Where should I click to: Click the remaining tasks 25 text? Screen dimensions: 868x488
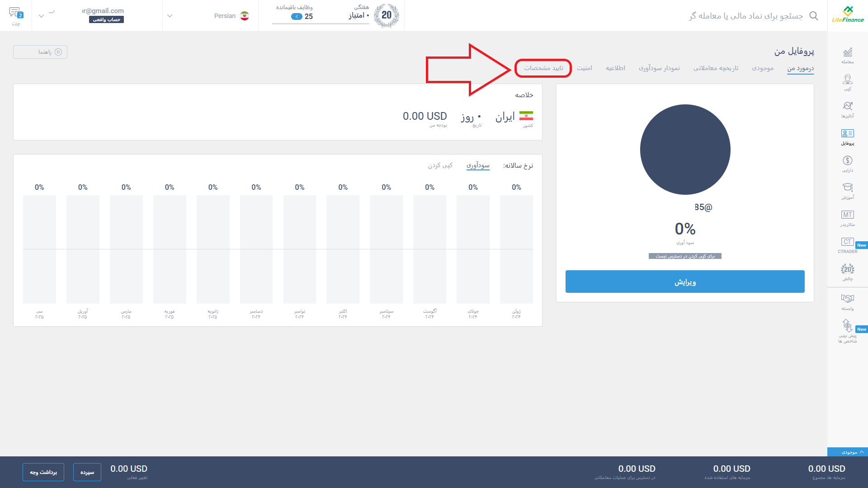point(309,17)
